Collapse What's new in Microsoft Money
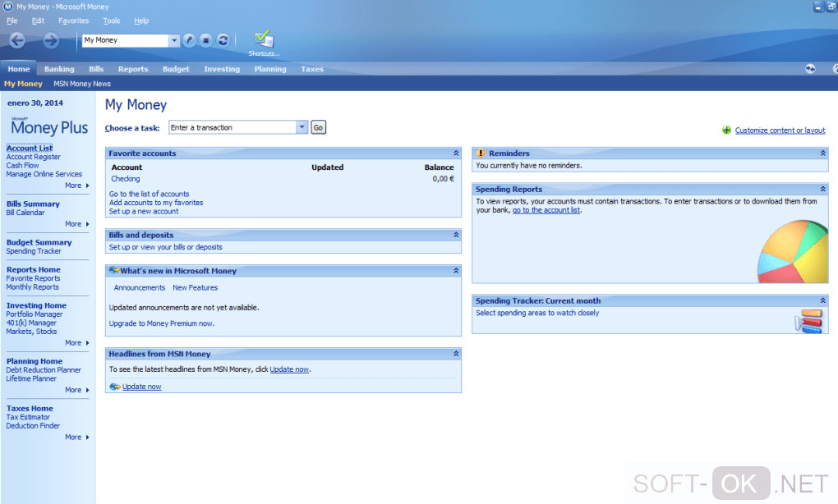 (456, 271)
